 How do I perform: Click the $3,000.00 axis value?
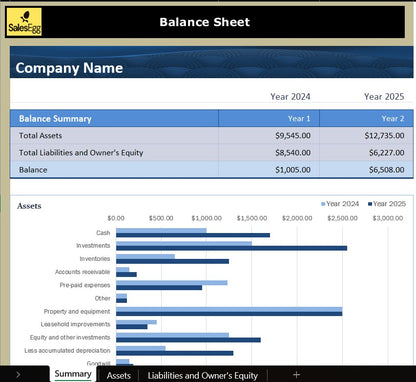(x=388, y=218)
